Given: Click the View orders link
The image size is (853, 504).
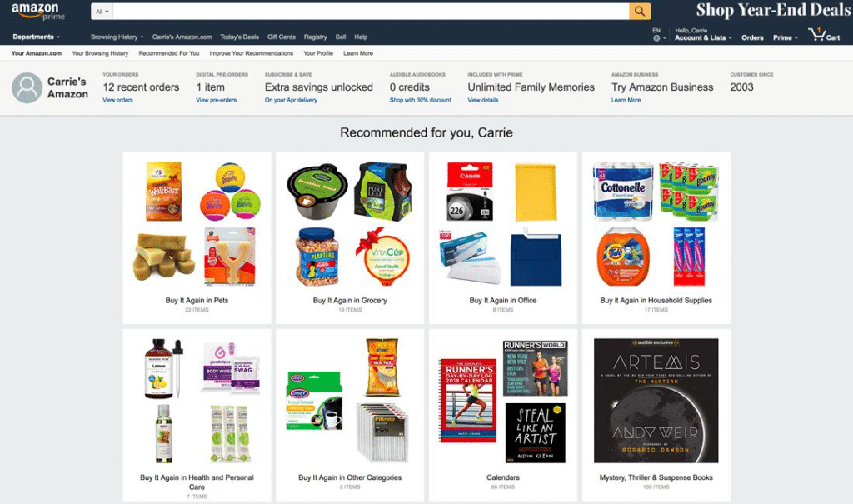Looking at the screenshot, I should pos(117,100).
